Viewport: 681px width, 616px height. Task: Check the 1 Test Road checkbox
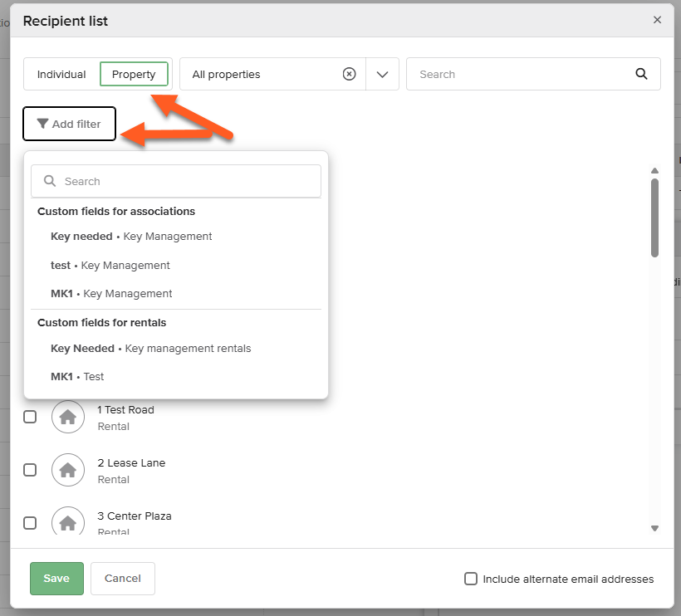[x=30, y=417]
